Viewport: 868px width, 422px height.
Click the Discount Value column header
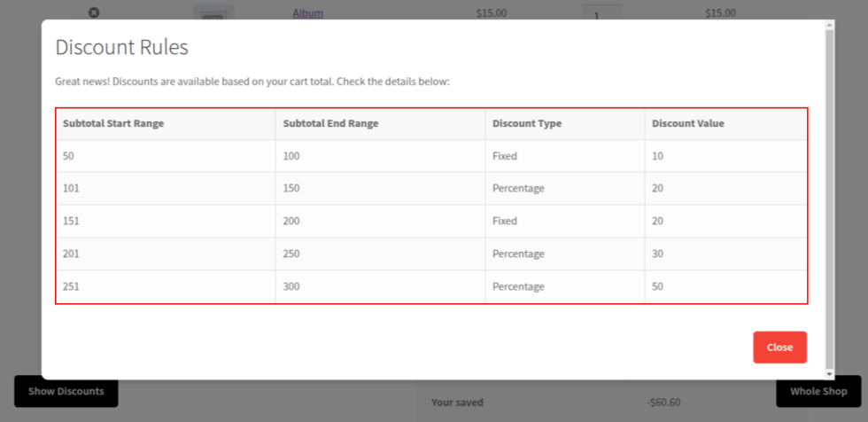click(x=687, y=124)
